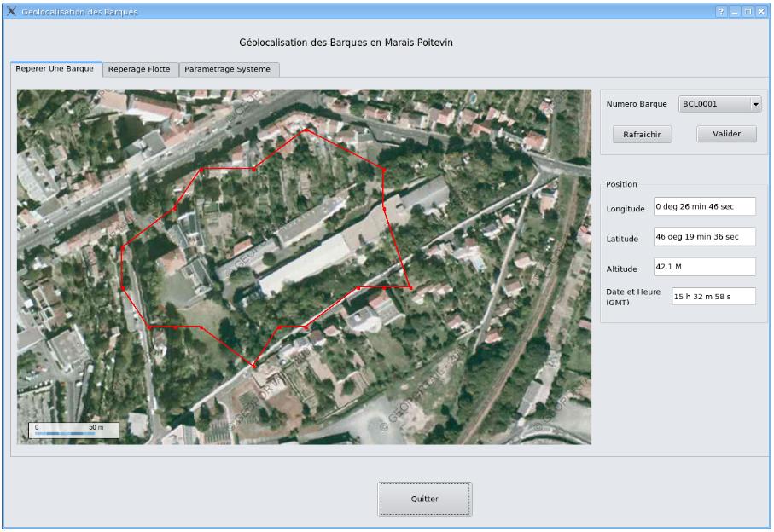The width and height of the screenshot is (774, 532).
Task: Switch to Reperage Flotte tab
Action: coord(139,69)
